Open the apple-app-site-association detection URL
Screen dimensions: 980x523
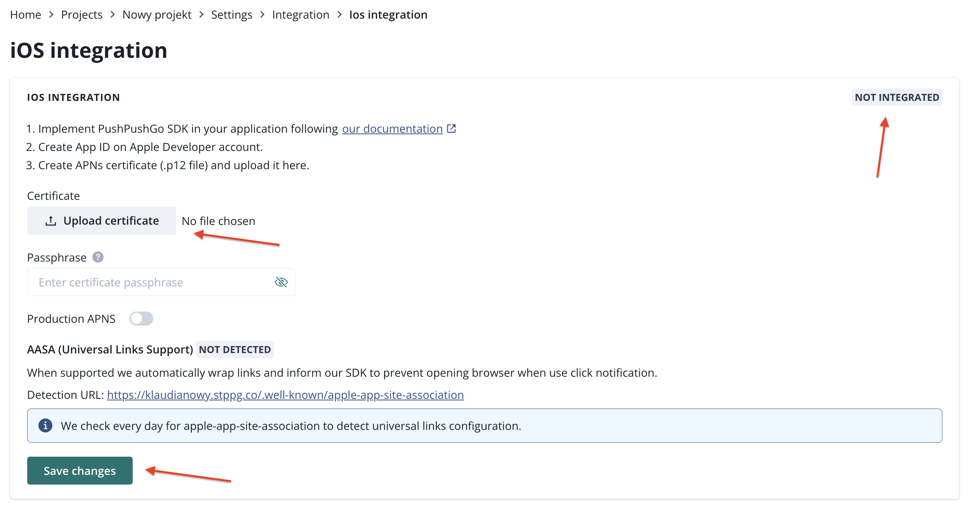point(285,395)
